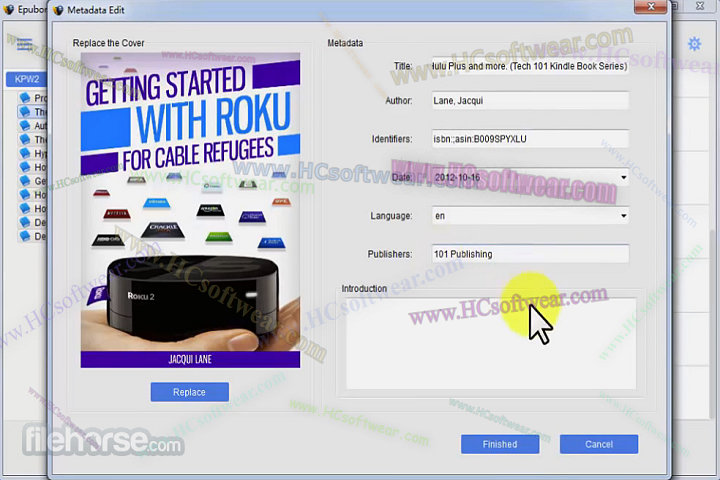The height and width of the screenshot is (480, 720).
Task: Click the Metadata Edit title bar icon
Action: pos(58,10)
